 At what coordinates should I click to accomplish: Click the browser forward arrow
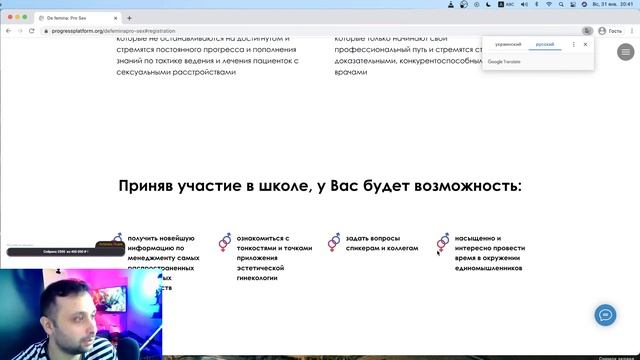[x=20, y=31]
